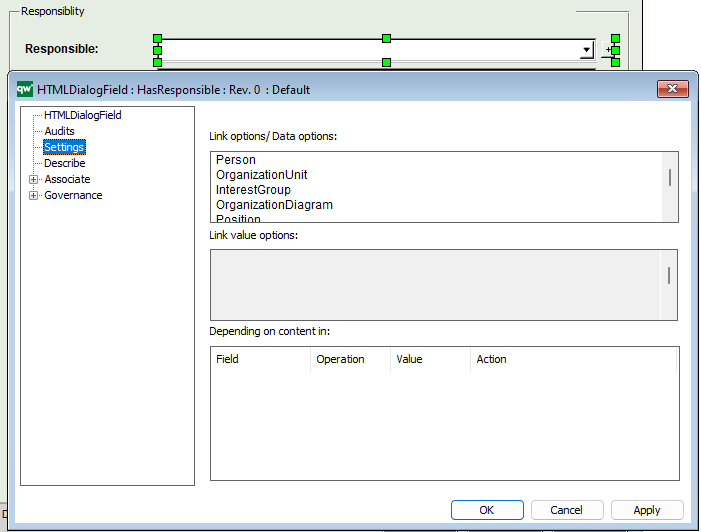Close the HTMLDialogField dialog window

click(x=672, y=89)
